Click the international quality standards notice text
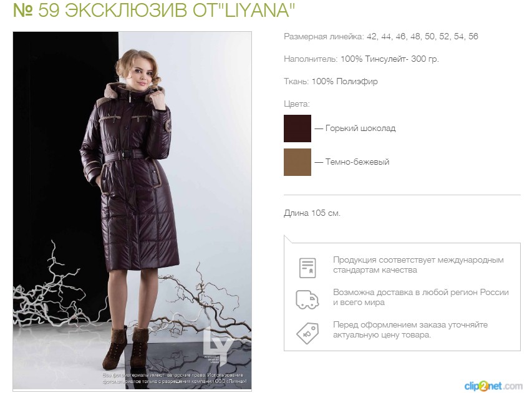This screenshot has width=532, height=393. 418,265
